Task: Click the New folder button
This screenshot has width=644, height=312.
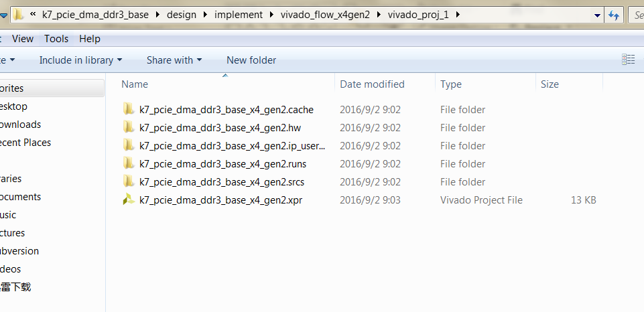Action: tap(251, 60)
